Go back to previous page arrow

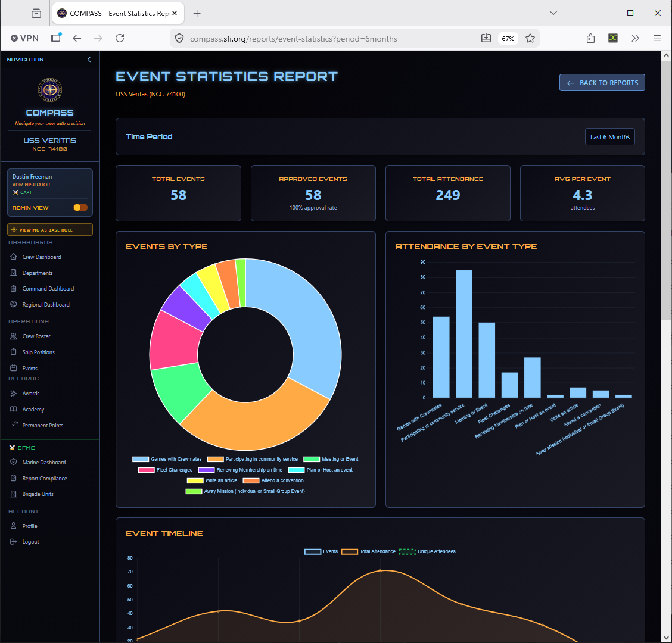[x=77, y=38]
